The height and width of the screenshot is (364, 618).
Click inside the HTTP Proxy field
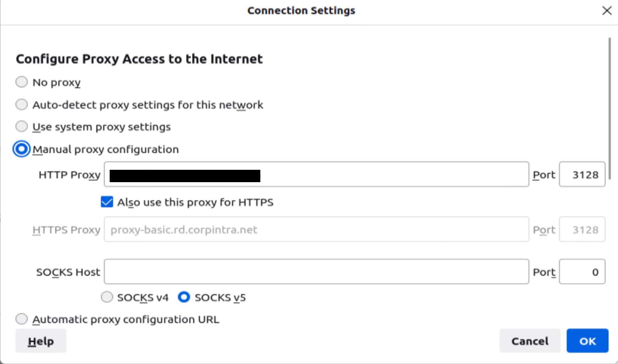click(x=316, y=174)
